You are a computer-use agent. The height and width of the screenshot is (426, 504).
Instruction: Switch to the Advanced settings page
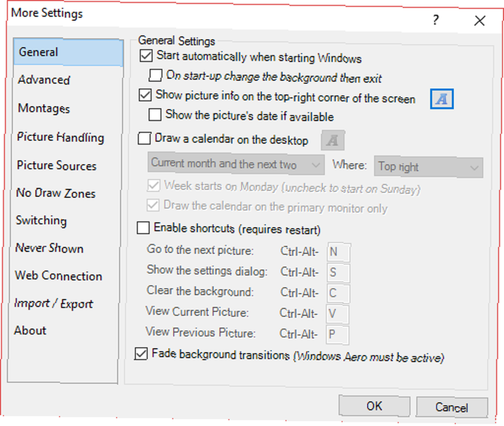(44, 80)
